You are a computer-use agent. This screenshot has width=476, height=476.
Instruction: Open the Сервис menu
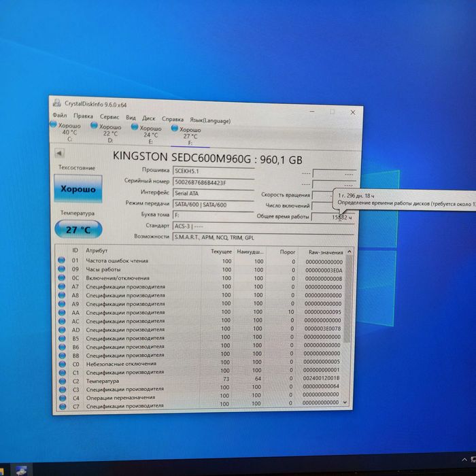[109, 117]
